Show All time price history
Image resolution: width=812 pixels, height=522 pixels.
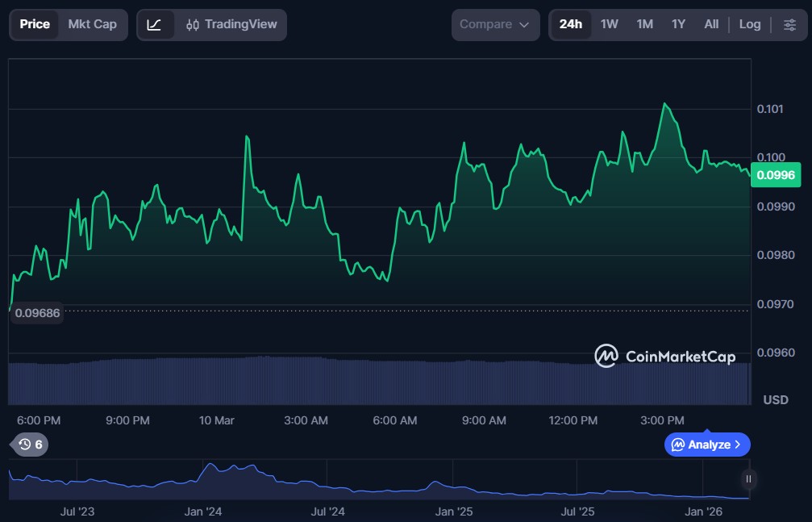point(711,25)
